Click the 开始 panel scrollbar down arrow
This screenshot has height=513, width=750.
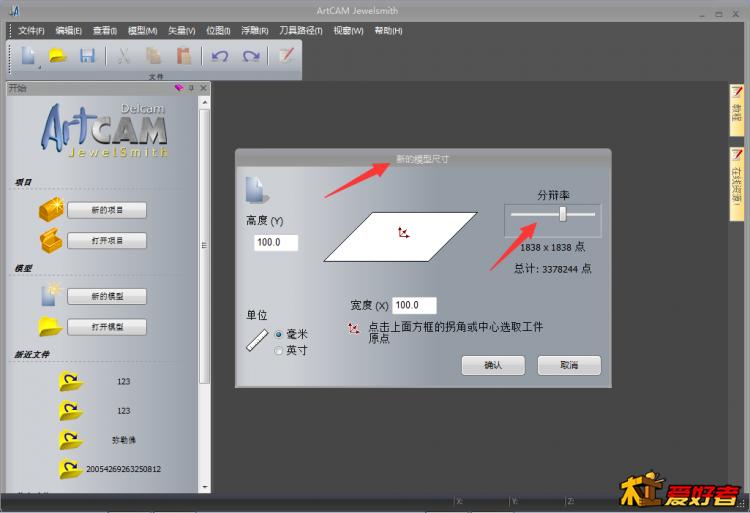[x=205, y=487]
